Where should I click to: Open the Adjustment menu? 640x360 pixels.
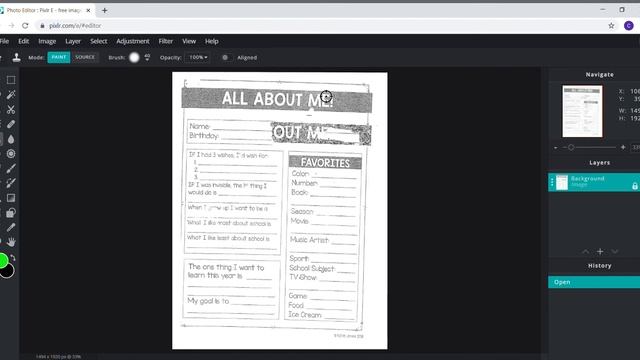[133, 41]
